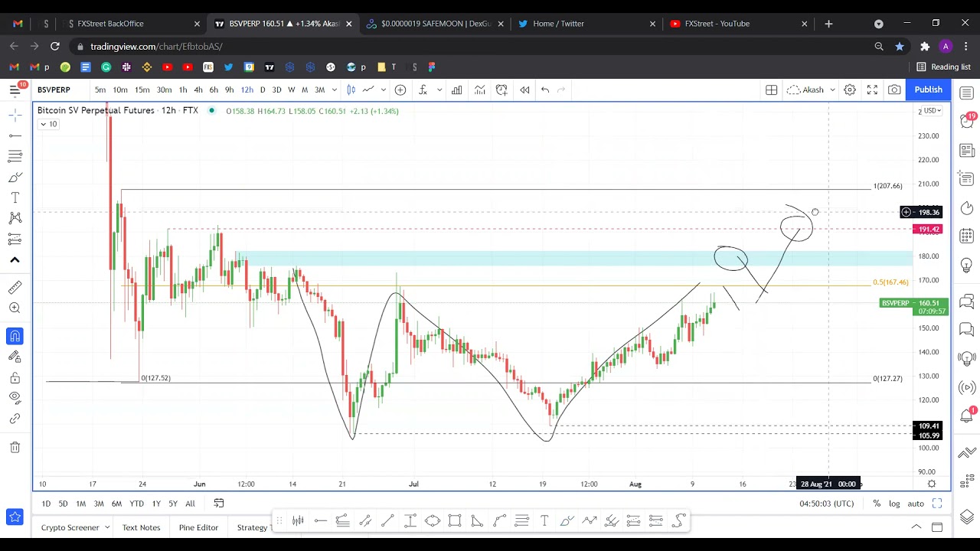Click the trash icon to remove drawings
The height and width of the screenshot is (551, 980).
(x=15, y=448)
